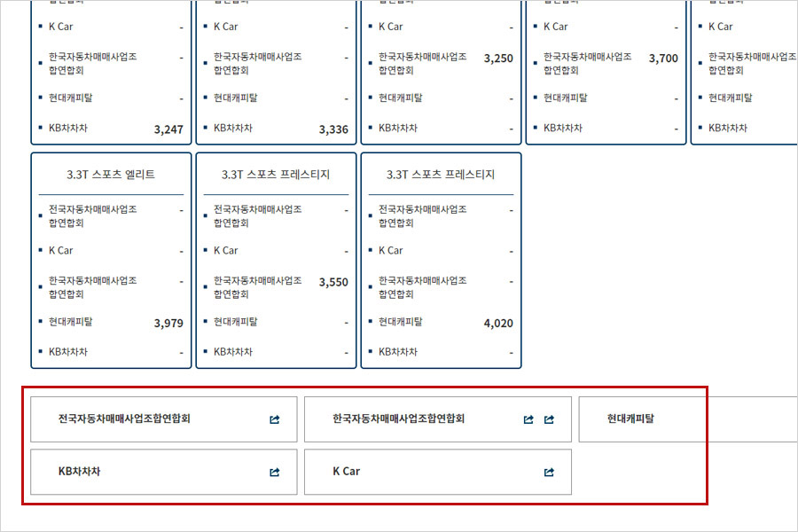Image resolution: width=798 pixels, height=532 pixels.
Task: Click the KB차차차 site link label at bottom
Action: click(80, 471)
